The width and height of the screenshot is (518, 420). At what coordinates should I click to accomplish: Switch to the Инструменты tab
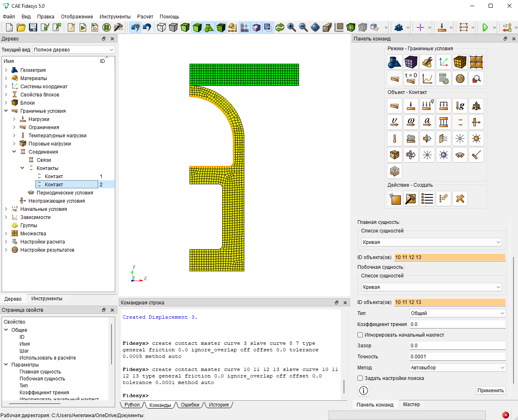tap(47, 299)
